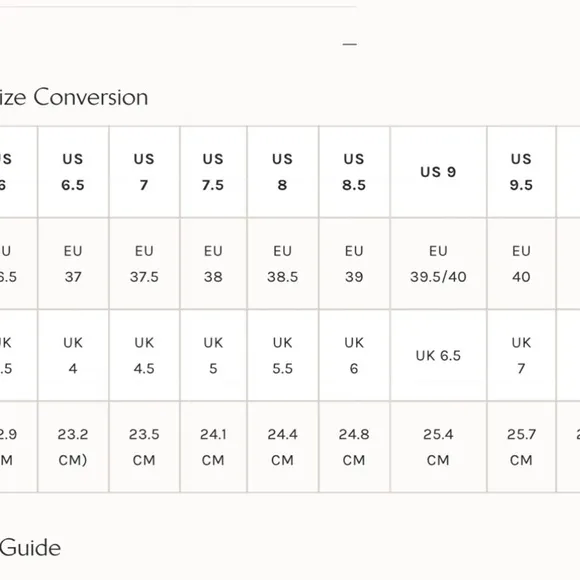Click the US 8.5 header cell
The image size is (580, 580).
click(x=354, y=172)
